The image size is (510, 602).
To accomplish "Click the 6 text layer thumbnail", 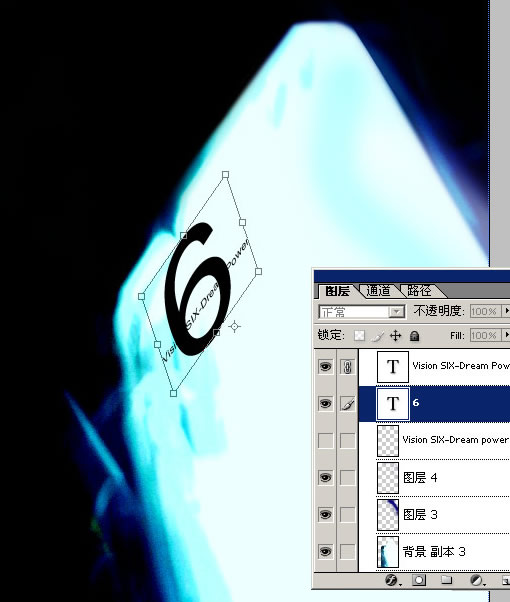I will 392,404.
